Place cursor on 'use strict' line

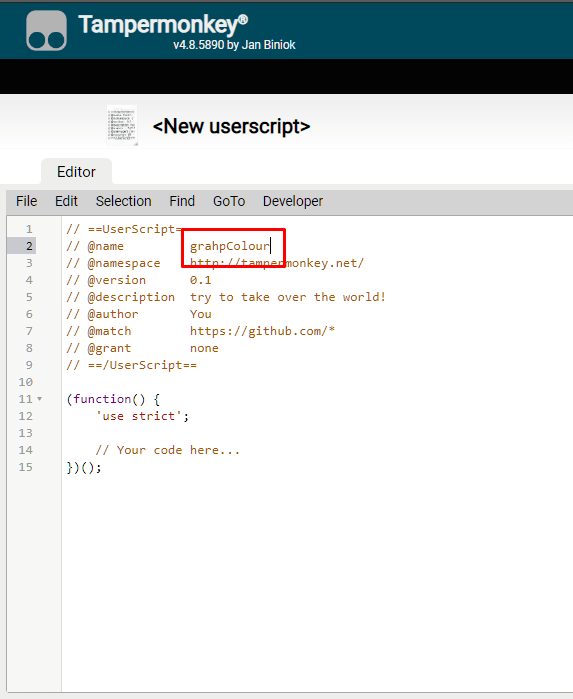[143, 416]
